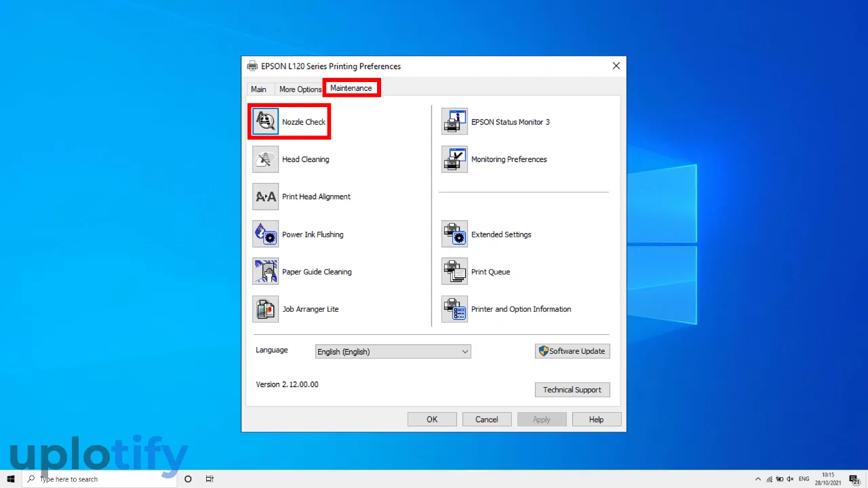The width and height of the screenshot is (868, 488).
Task: Open the taskbar clock and date
Action: (828, 479)
